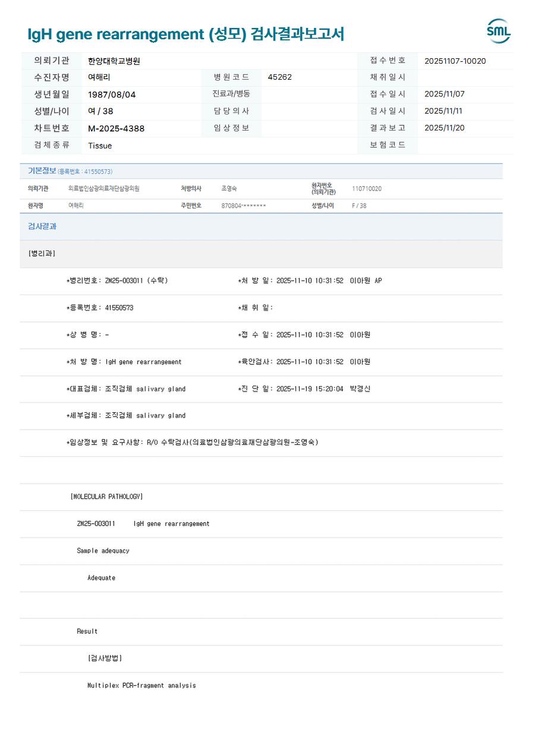Click the 결과보고 label
Viewport: 535px width, 756px height.
[388, 128]
